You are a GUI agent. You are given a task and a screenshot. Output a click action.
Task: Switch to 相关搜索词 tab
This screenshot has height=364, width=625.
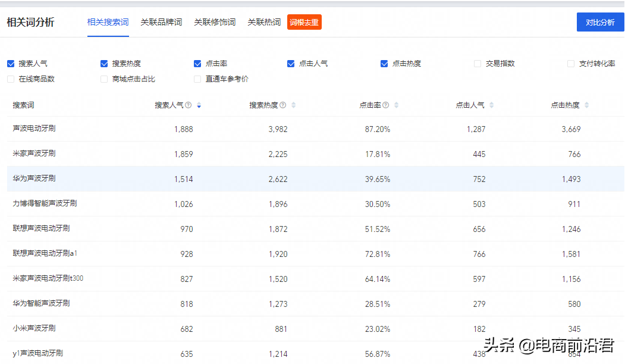coord(108,23)
